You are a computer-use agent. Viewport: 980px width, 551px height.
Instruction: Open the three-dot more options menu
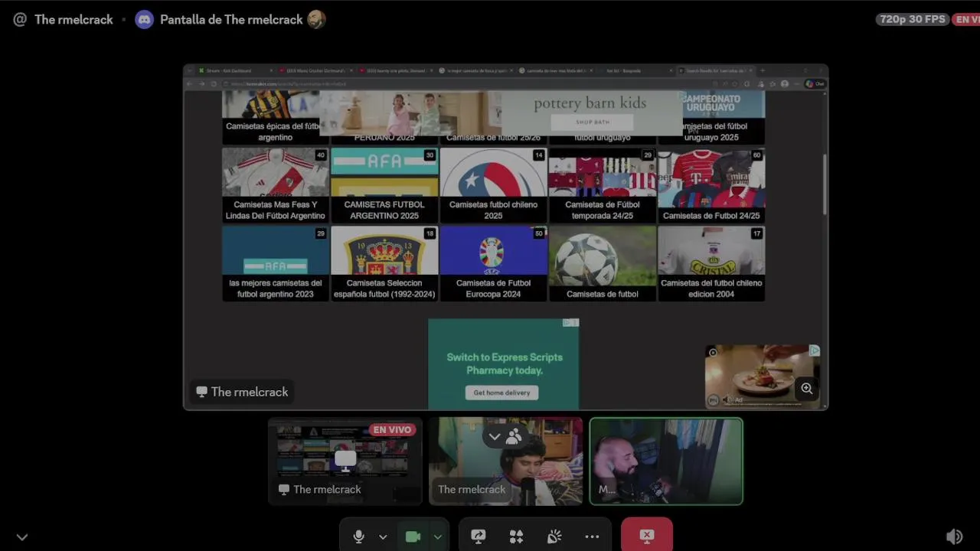pyautogui.click(x=592, y=536)
